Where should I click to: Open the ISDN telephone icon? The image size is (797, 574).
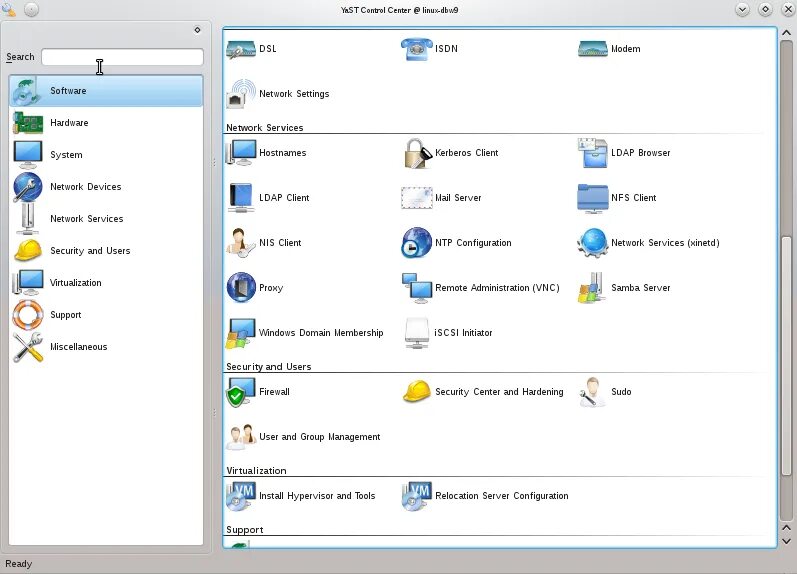click(x=417, y=49)
